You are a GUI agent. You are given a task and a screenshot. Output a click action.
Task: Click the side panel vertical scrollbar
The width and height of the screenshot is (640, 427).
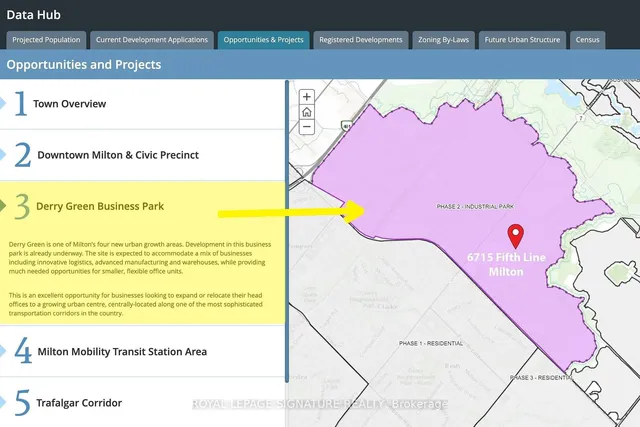pyautogui.click(x=287, y=230)
